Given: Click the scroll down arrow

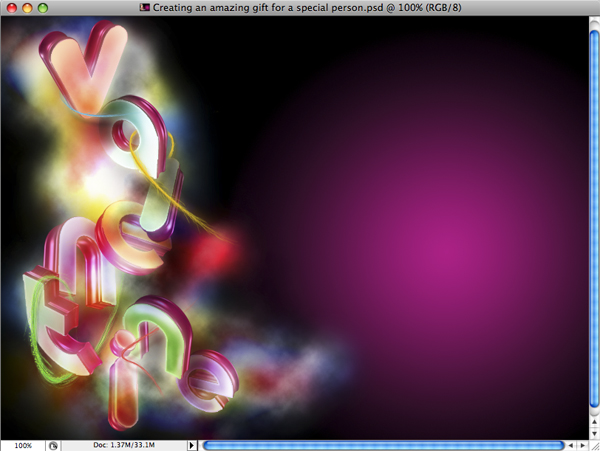Looking at the screenshot, I should tap(594, 434).
